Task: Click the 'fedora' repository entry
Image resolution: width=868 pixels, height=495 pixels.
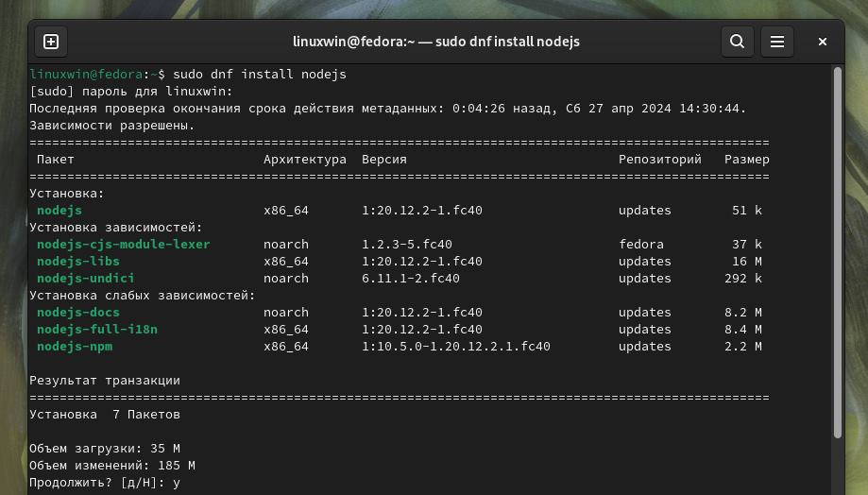Action: coord(641,244)
